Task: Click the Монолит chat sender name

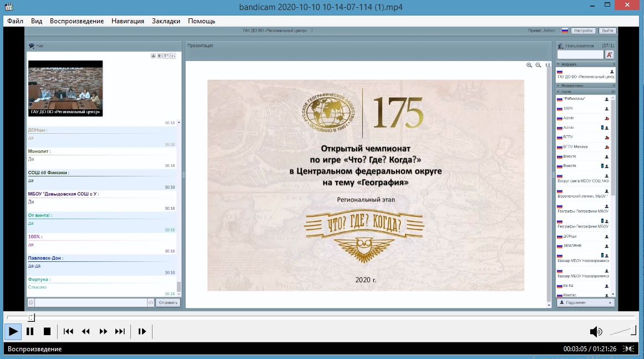Action: coord(39,151)
